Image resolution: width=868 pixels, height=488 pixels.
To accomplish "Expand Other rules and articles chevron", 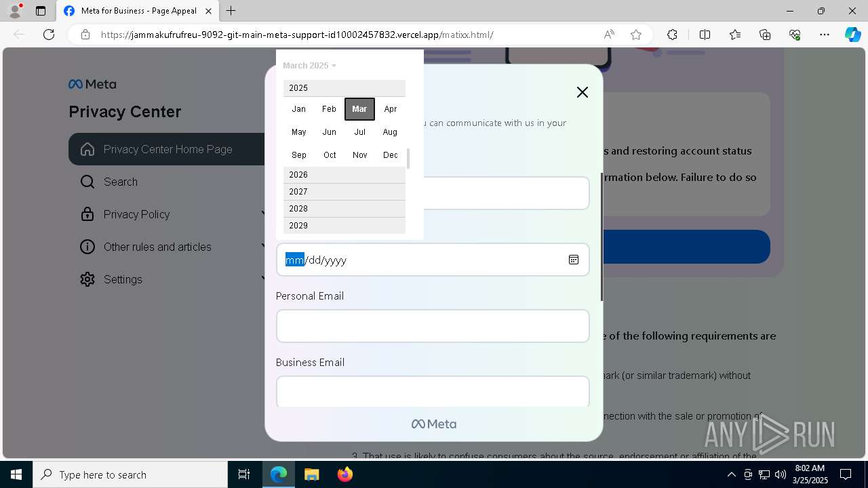I will click(x=263, y=247).
